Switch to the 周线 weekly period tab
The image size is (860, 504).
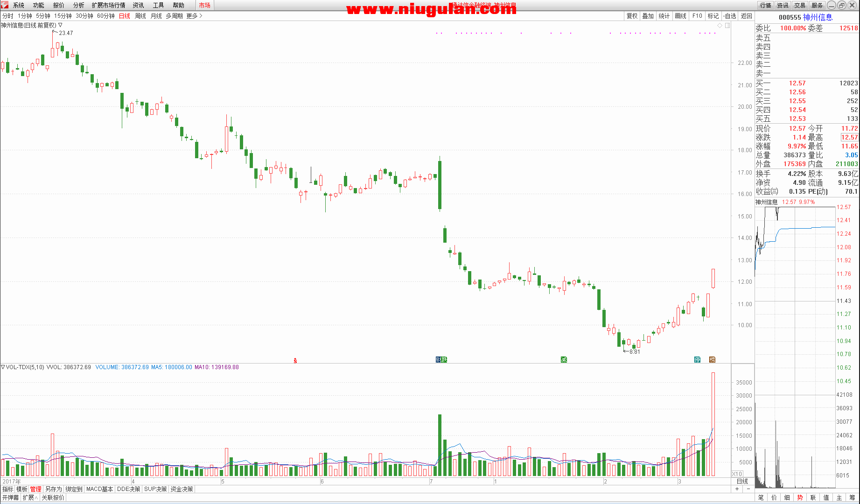140,16
